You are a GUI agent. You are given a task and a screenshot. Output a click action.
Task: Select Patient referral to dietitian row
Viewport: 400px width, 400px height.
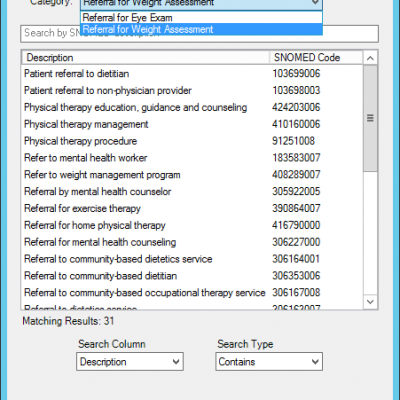[x=192, y=74]
